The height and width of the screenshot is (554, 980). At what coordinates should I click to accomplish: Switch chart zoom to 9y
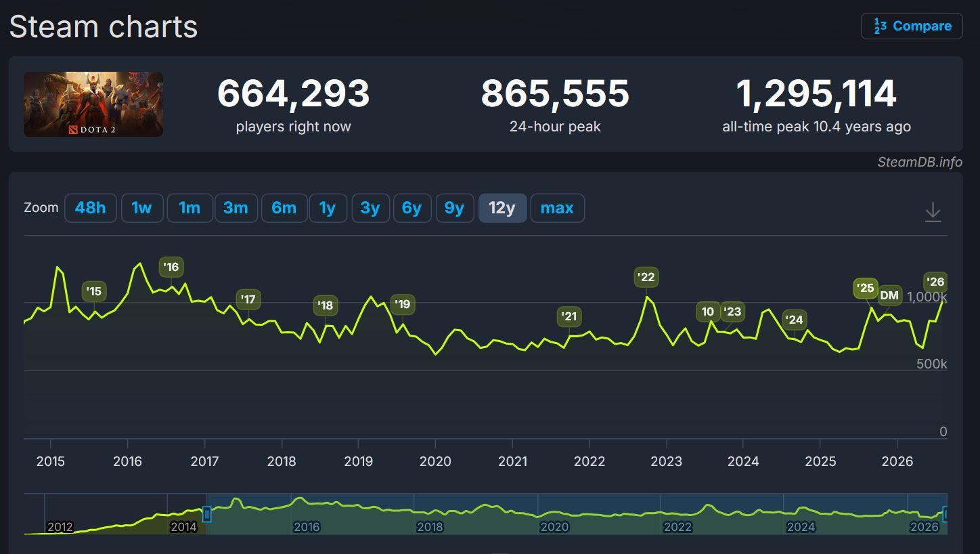454,208
